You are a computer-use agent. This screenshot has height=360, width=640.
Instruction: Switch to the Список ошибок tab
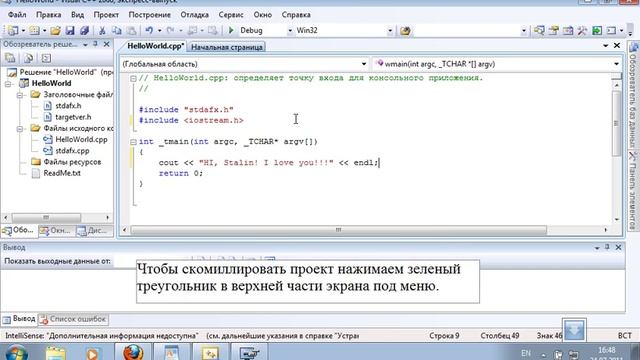[x=73, y=319]
